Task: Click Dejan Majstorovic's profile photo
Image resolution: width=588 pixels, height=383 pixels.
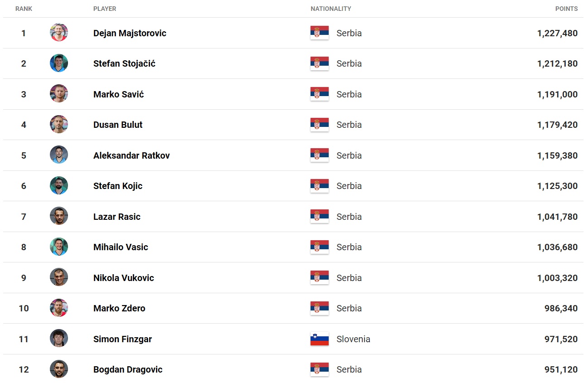Action: pos(59,33)
